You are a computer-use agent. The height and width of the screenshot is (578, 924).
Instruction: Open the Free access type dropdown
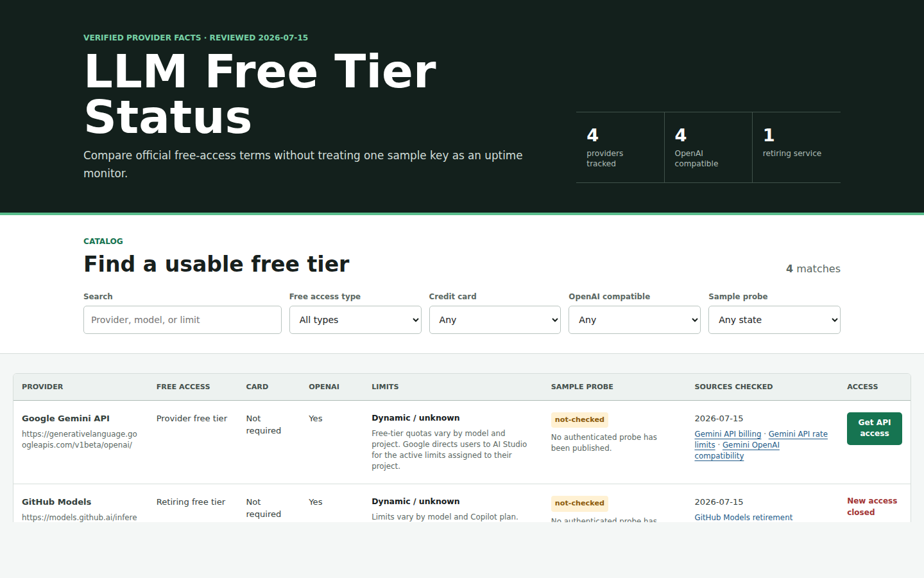[x=355, y=320]
